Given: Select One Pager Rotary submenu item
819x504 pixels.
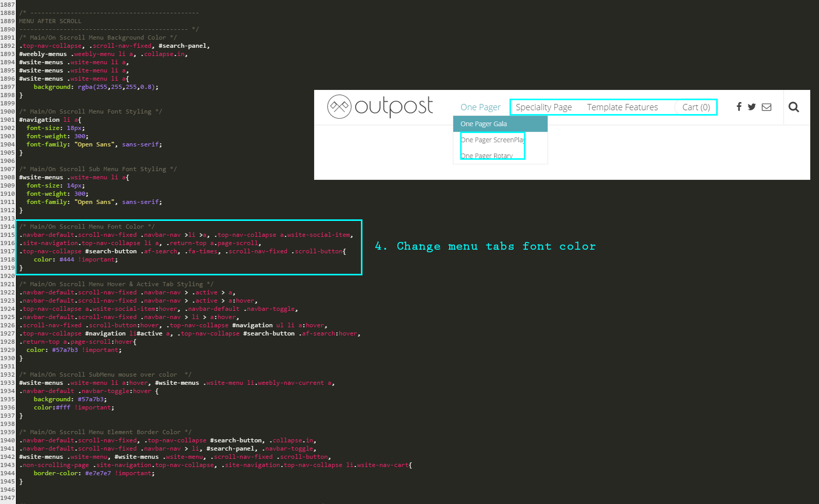Looking at the screenshot, I should [486, 156].
